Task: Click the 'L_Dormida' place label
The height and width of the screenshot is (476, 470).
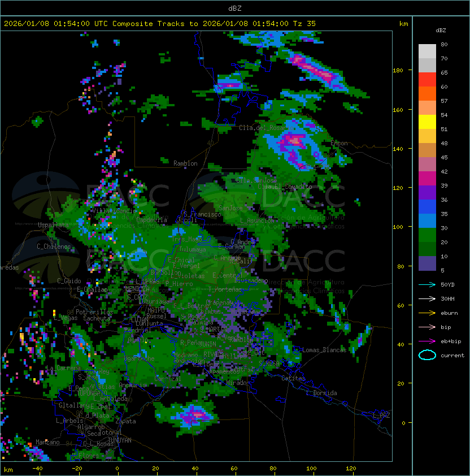Action: pos(321,393)
